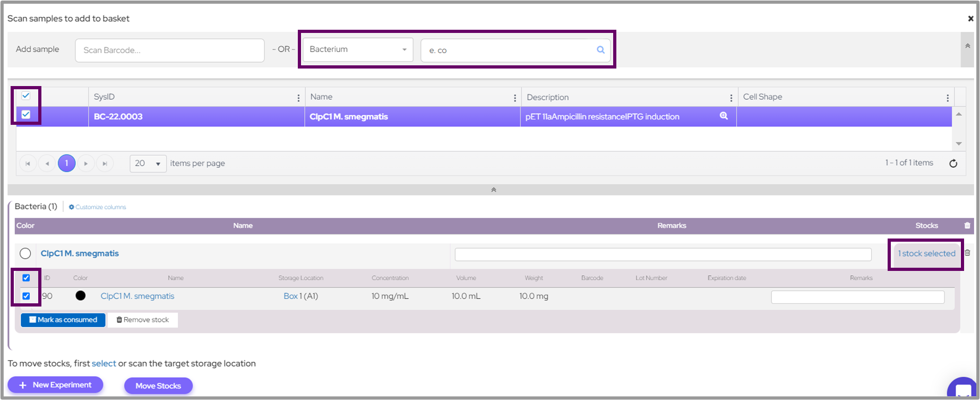Open the Name column options menu

click(x=514, y=98)
